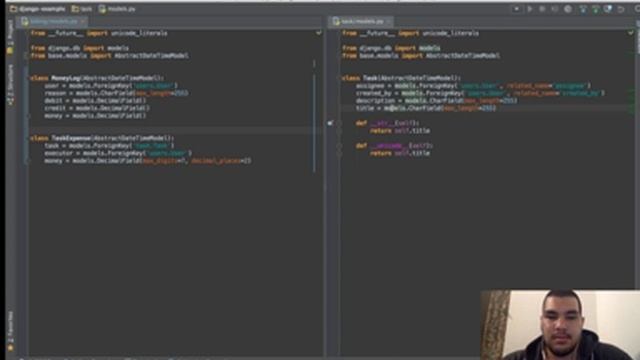This screenshot has height=360, width=640.
Task: Collapse the __str__ method fold marker
Action: point(339,123)
